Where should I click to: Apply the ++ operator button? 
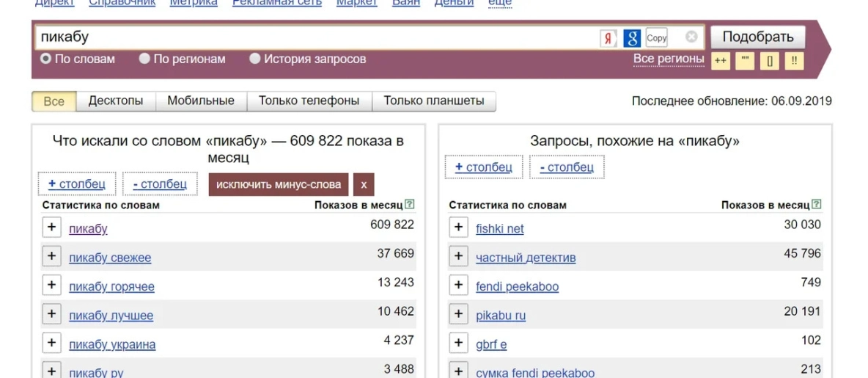(x=721, y=61)
